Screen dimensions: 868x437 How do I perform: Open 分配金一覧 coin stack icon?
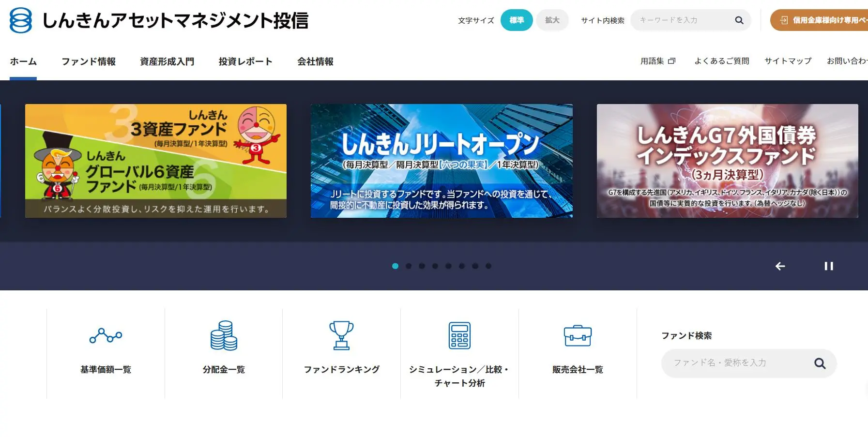point(224,335)
